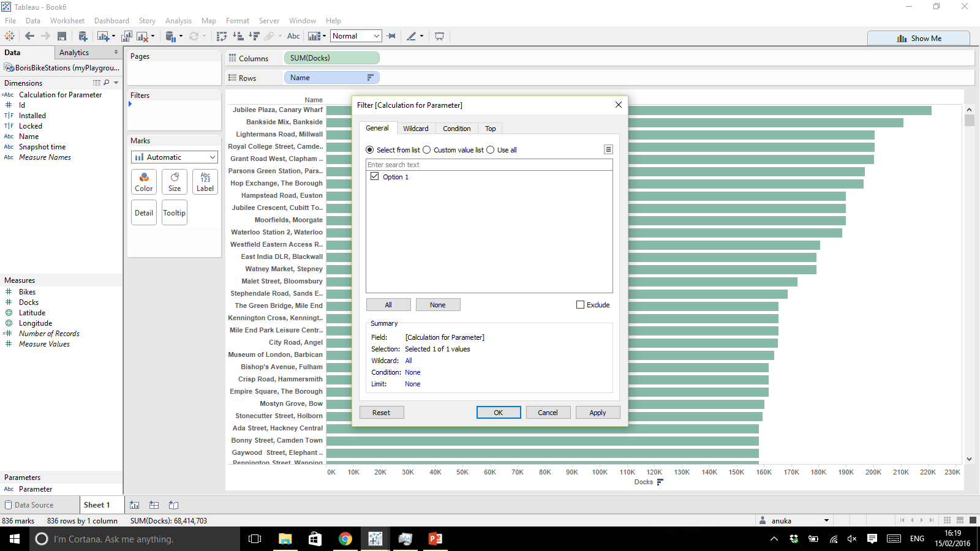This screenshot has height=551, width=980.
Task: Click the Swap rows and columns icon
Action: (x=222, y=37)
